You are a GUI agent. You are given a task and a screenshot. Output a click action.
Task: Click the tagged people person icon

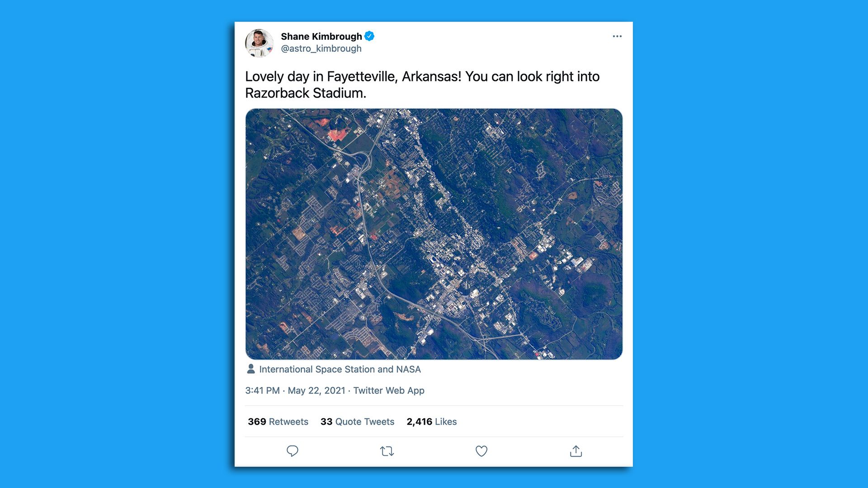[250, 369]
